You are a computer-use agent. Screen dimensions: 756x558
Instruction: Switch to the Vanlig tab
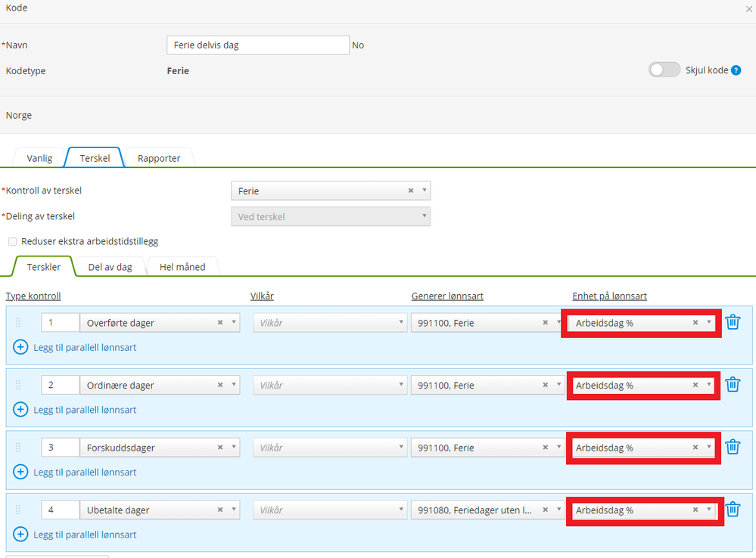(x=39, y=158)
